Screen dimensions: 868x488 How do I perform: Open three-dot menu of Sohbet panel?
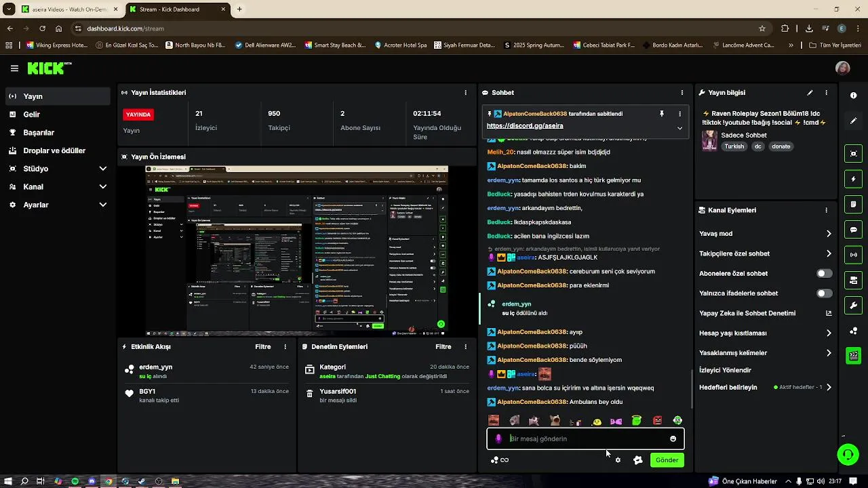point(682,93)
